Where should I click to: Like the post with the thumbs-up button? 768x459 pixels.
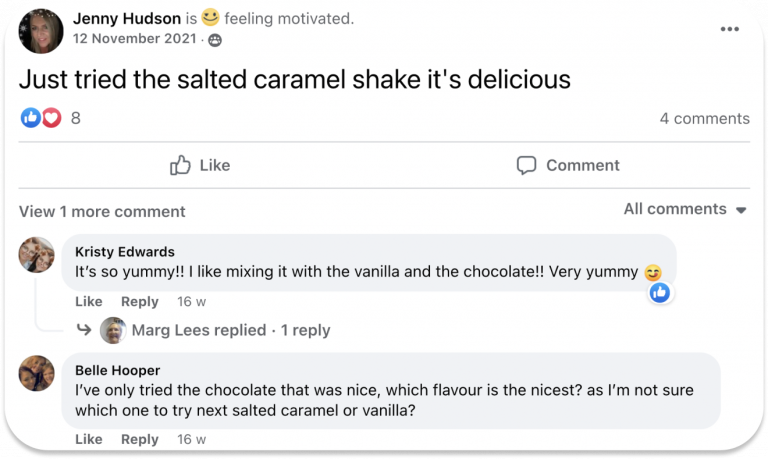coord(200,165)
